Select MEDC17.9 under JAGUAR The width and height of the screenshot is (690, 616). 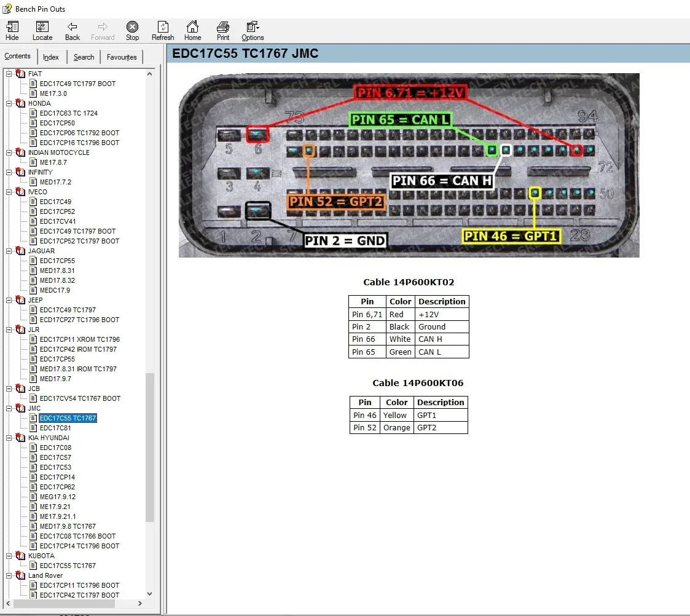click(x=55, y=290)
